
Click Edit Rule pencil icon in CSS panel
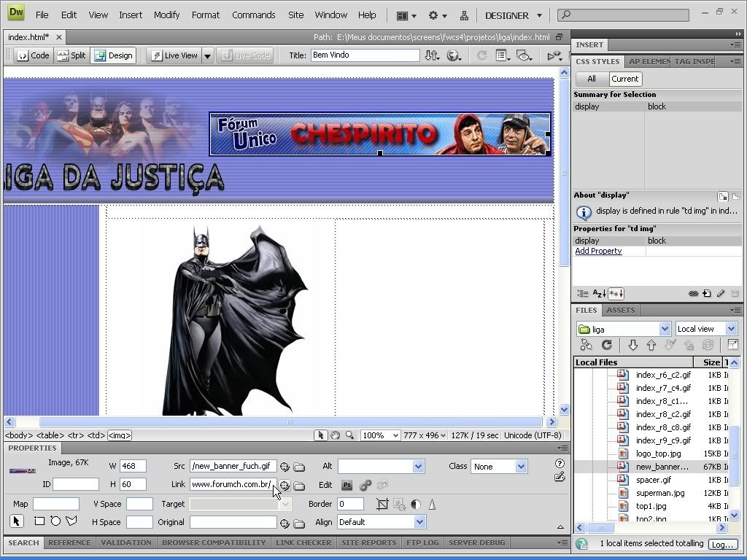(721, 294)
